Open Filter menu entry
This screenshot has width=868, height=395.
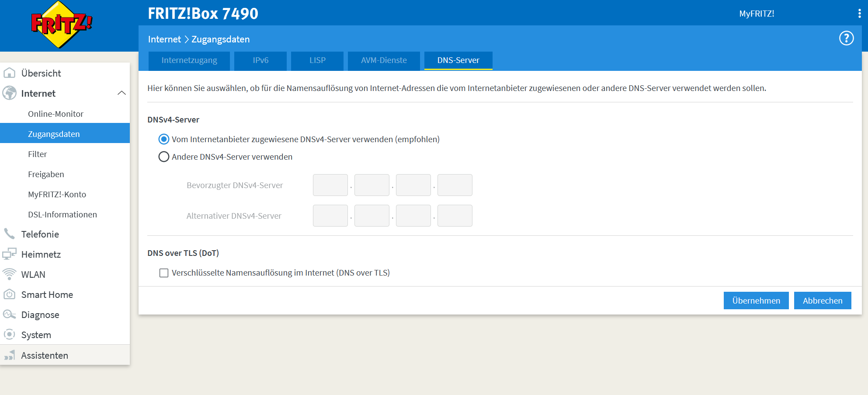[x=65, y=154]
